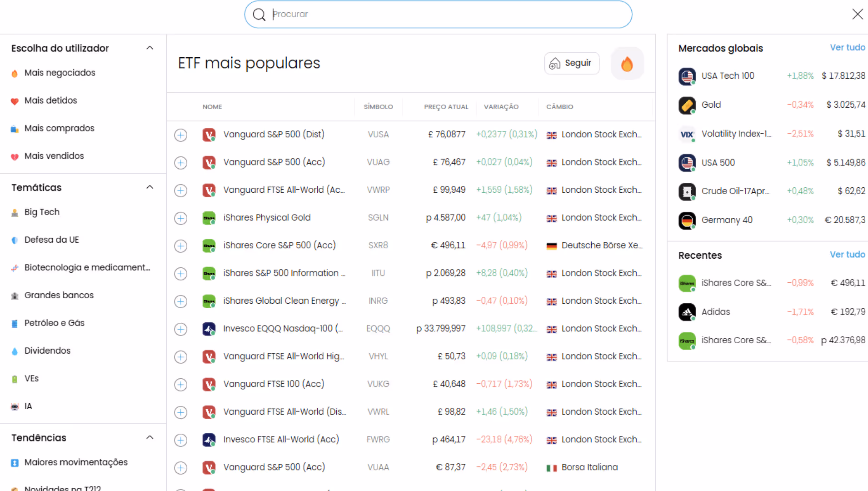Sort by PREÇO ATUAL column header
The image size is (868, 491).
446,107
